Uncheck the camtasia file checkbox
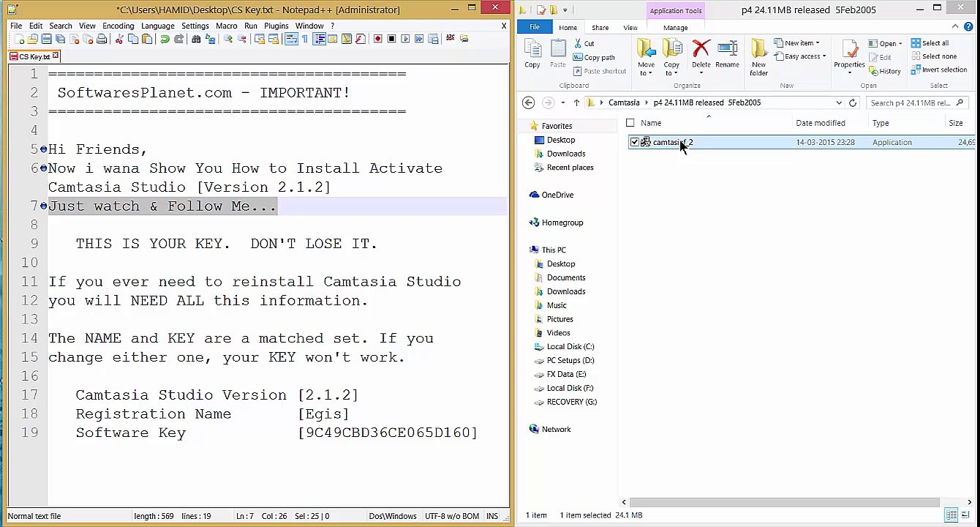Screen dimensions: 980x527 [635, 142]
